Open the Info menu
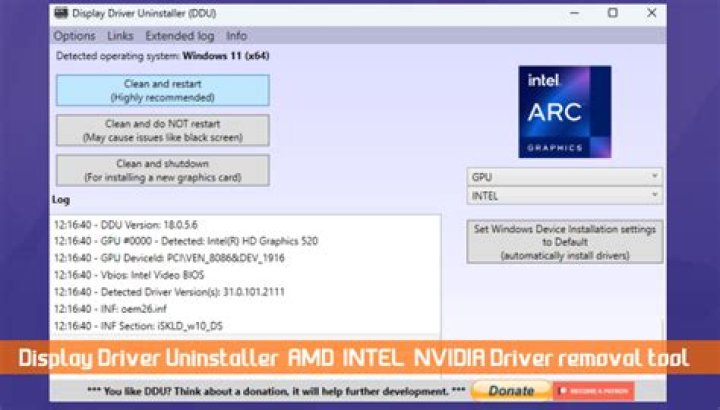The height and width of the screenshot is (410, 720). (236, 36)
